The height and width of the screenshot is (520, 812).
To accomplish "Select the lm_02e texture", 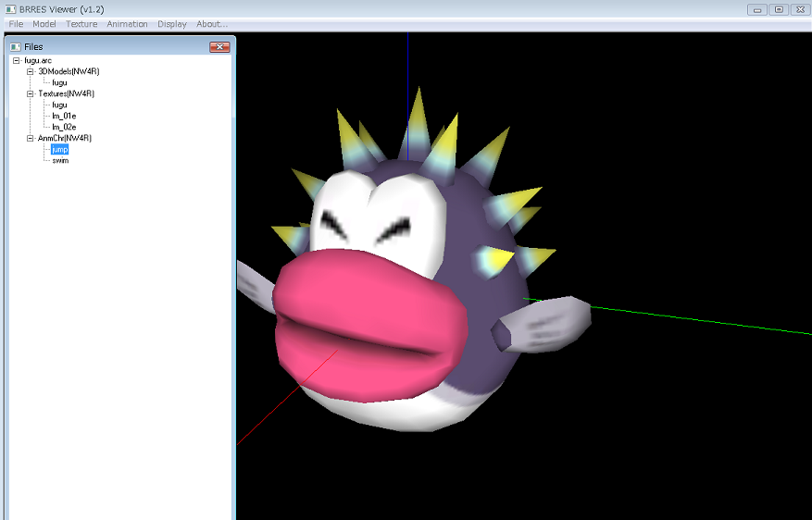I will [x=64, y=127].
